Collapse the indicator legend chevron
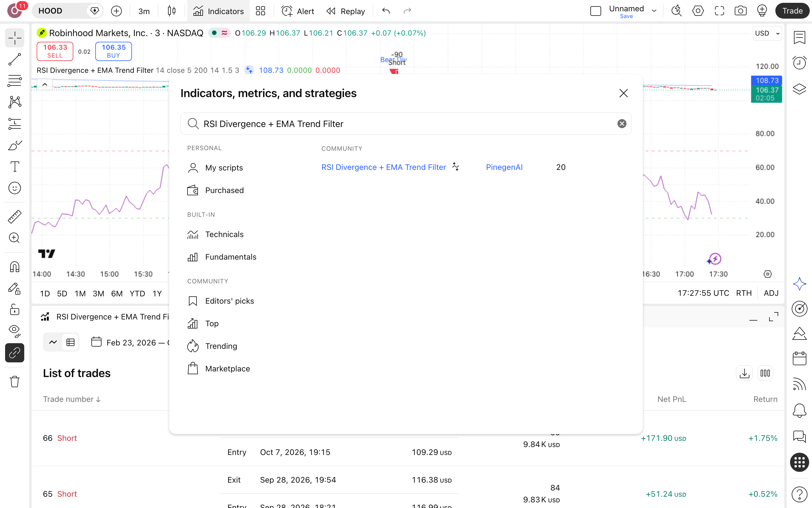 click(x=45, y=84)
